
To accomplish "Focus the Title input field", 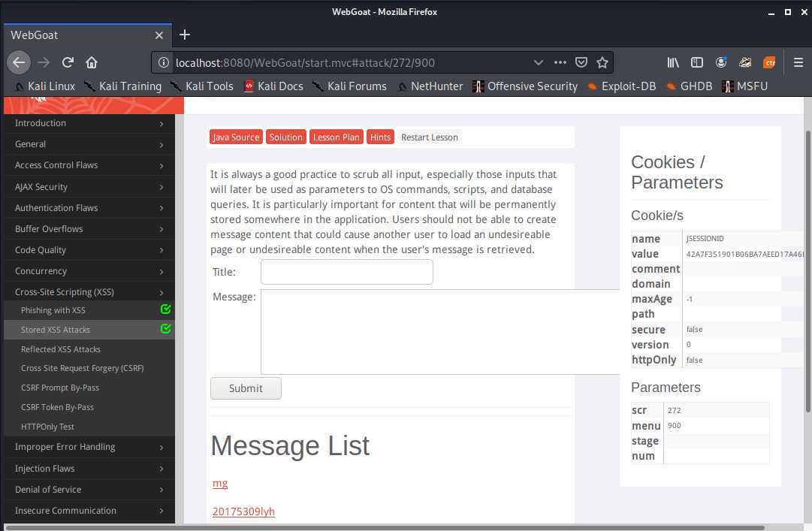I will tap(347, 272).
